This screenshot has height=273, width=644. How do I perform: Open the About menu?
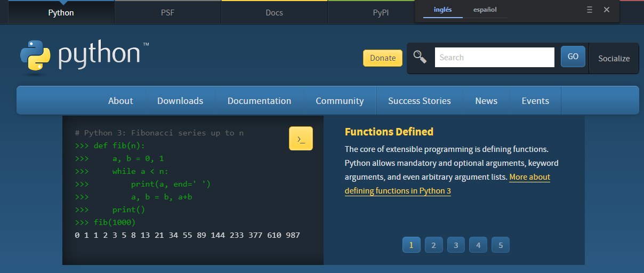pos(120,101)
